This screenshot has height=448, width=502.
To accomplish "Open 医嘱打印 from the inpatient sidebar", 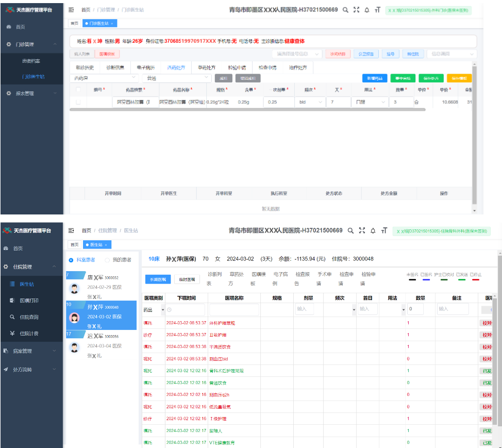I will (29, 301).
